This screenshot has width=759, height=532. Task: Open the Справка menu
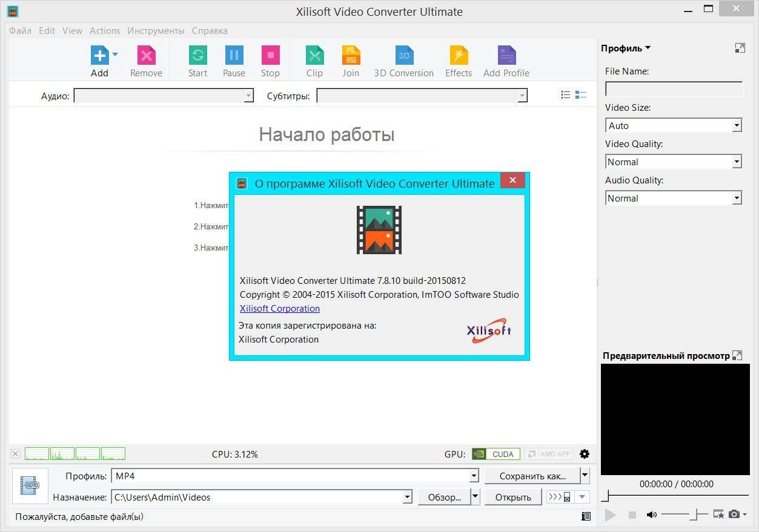(x=210, y=31)
